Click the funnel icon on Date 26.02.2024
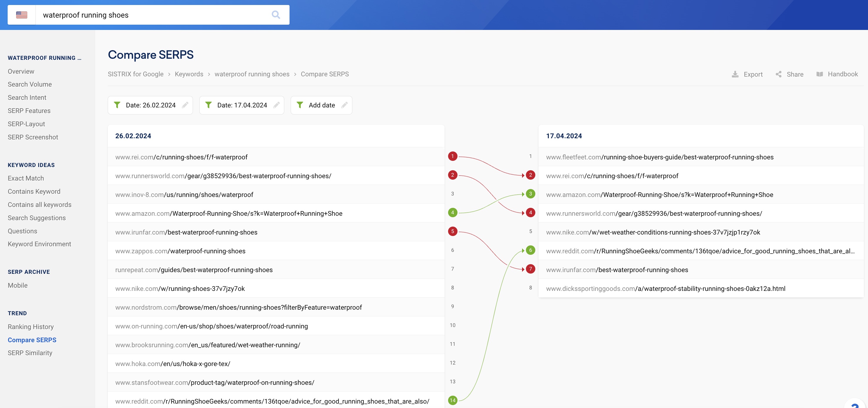Viewport: 868px width, 408px height. [117, 105]
